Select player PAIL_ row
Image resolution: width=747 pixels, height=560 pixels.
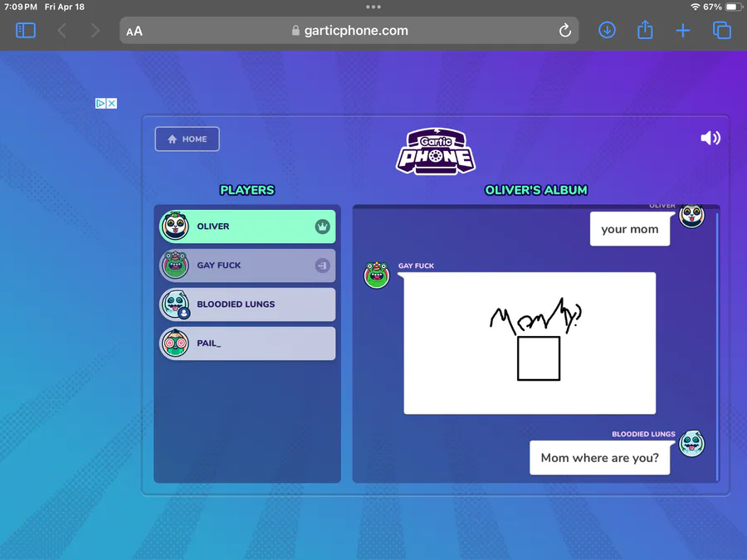coord(247,343)
